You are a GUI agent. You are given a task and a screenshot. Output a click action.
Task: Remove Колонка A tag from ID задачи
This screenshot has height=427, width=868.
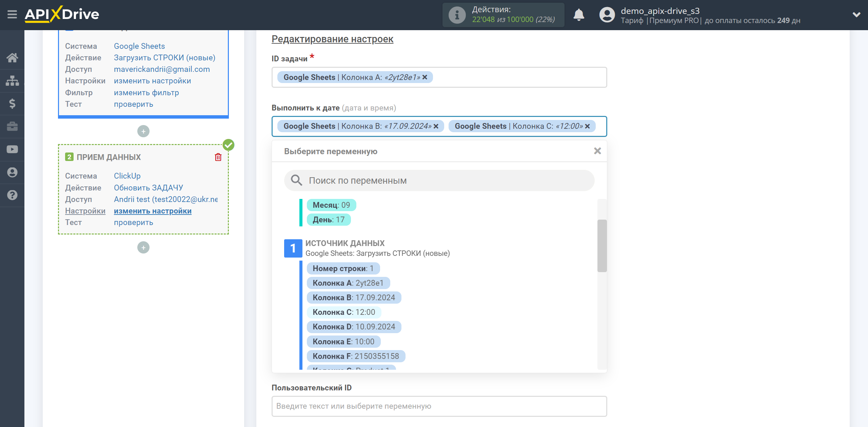click(x=425, y=77)
